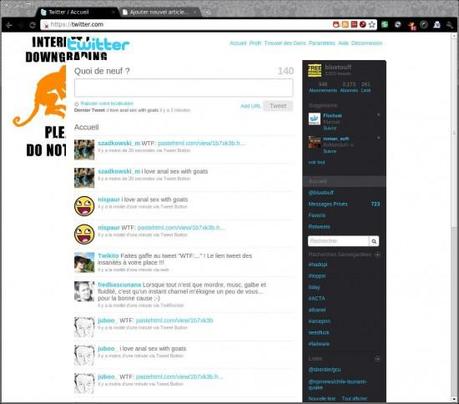This screenshot has width=459, height=404.
Task: Open Trouver des Gens in top navigation
Action: point(285,43)
